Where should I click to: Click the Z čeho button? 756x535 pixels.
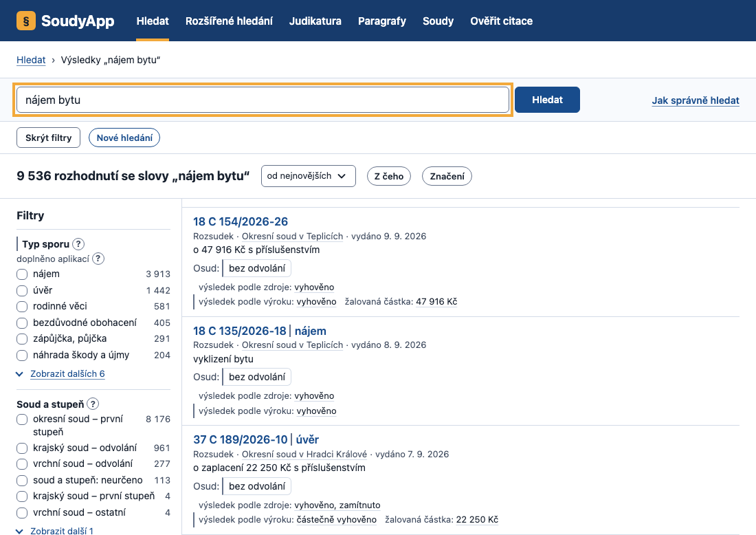pyautogui.click(x=388, y=177)
